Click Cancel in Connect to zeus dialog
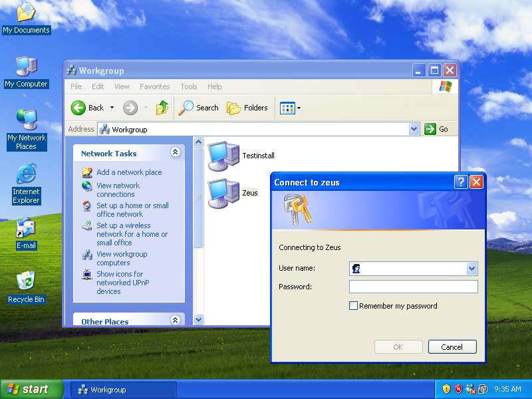 (452, 346)
